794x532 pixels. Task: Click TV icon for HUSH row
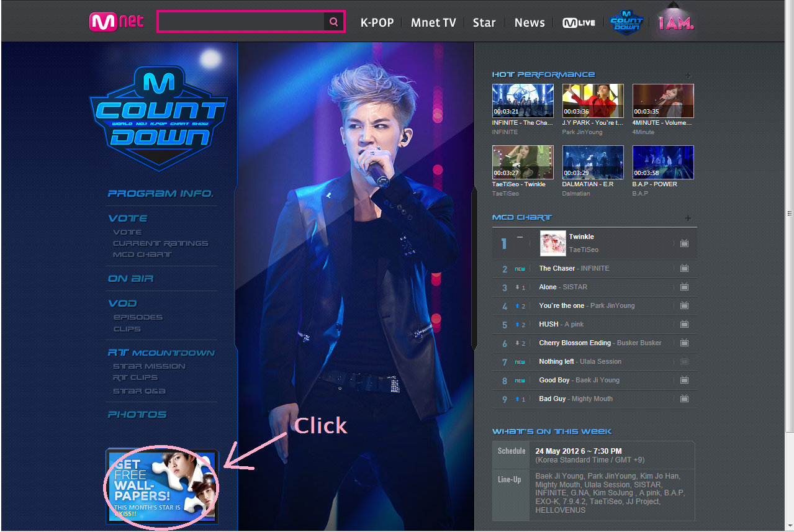coord(684,324)
